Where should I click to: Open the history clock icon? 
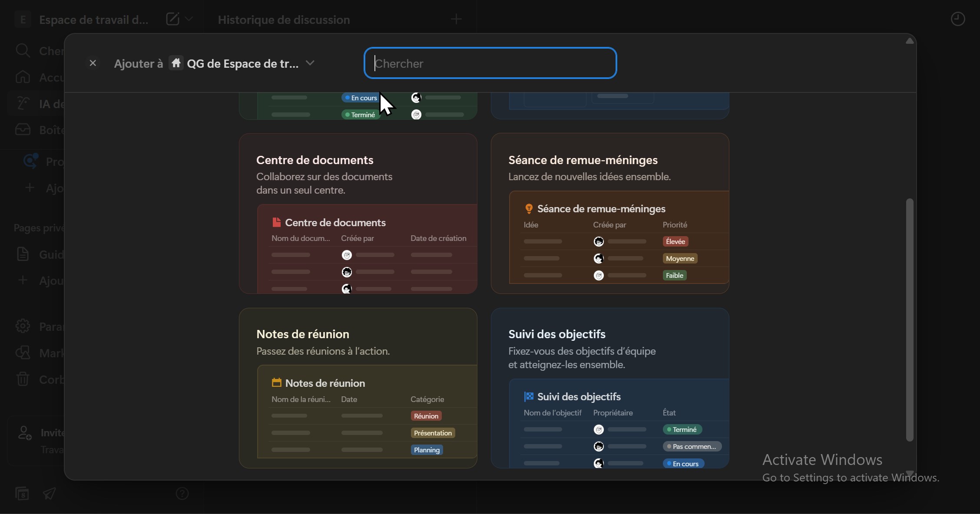coord(957,19)
